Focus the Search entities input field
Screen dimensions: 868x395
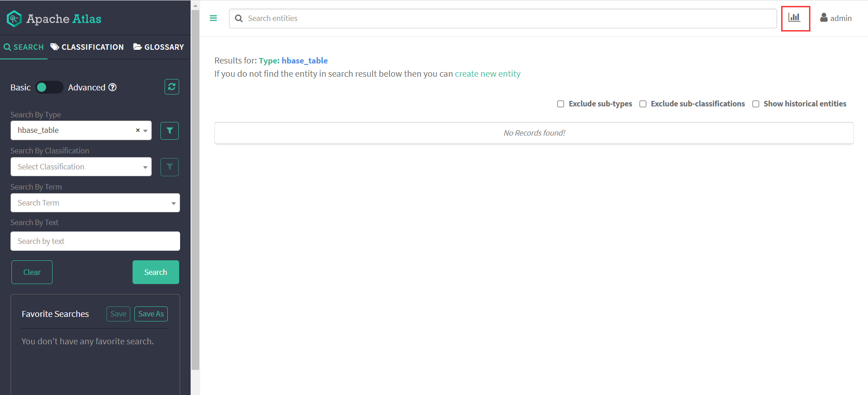click(x=503, y=18)
